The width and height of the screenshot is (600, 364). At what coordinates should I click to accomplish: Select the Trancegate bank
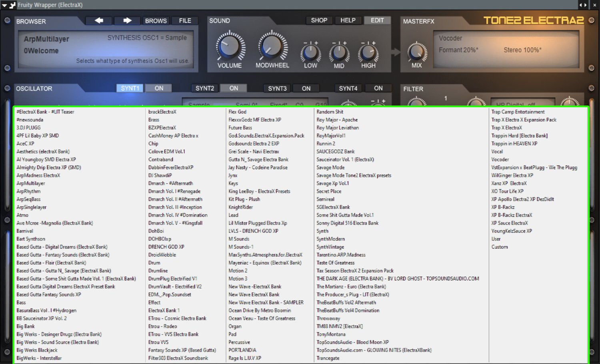328,358
